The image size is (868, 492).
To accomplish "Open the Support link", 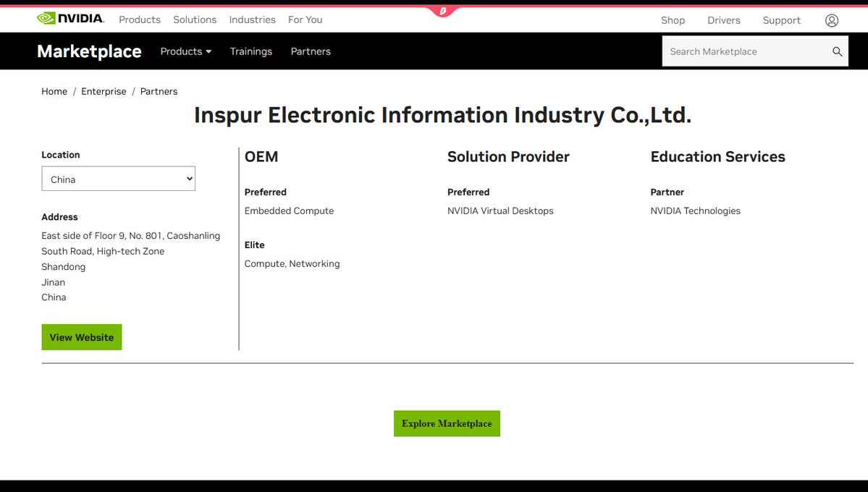I will [x=781, y=20].
